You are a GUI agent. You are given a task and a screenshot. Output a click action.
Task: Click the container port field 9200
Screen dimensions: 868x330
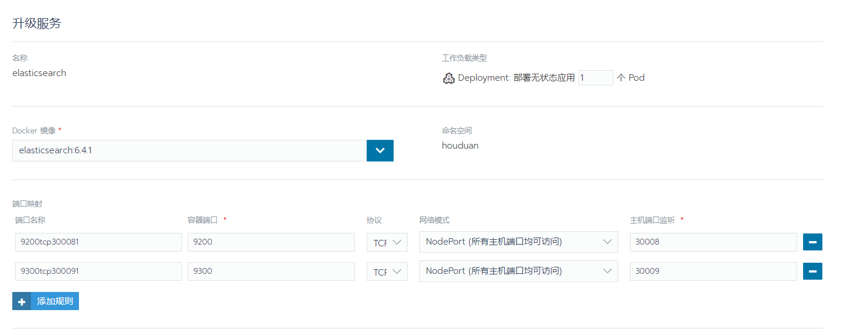(x=271, y=242)
